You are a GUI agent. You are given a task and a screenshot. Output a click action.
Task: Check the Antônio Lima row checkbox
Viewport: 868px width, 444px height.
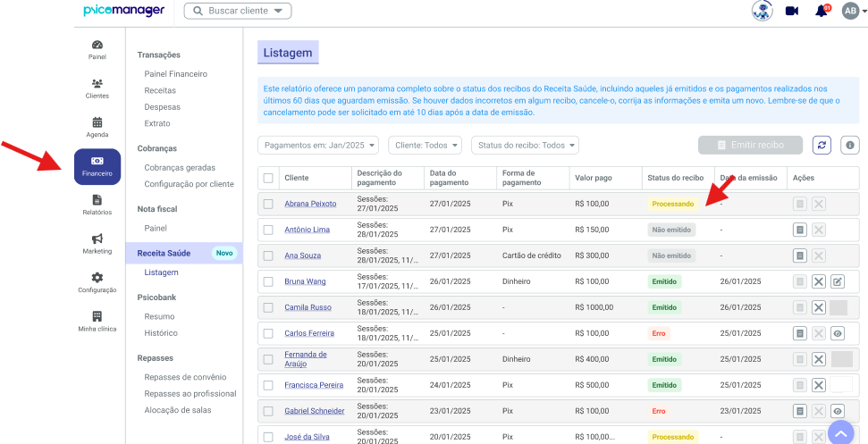tap(268, 230)
